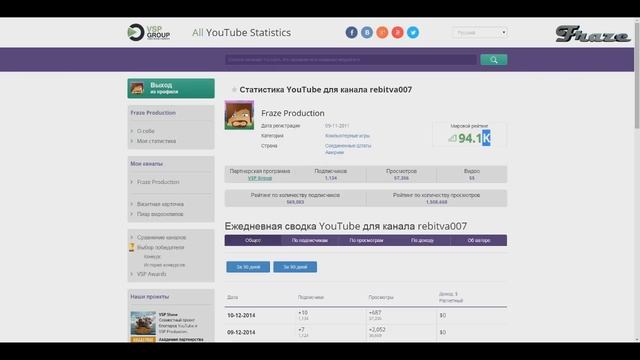The width and height of the screenshot is (640, 360).
Task: Open the orange Odnoklassniki social icon
Action: [x=382, y=33]
